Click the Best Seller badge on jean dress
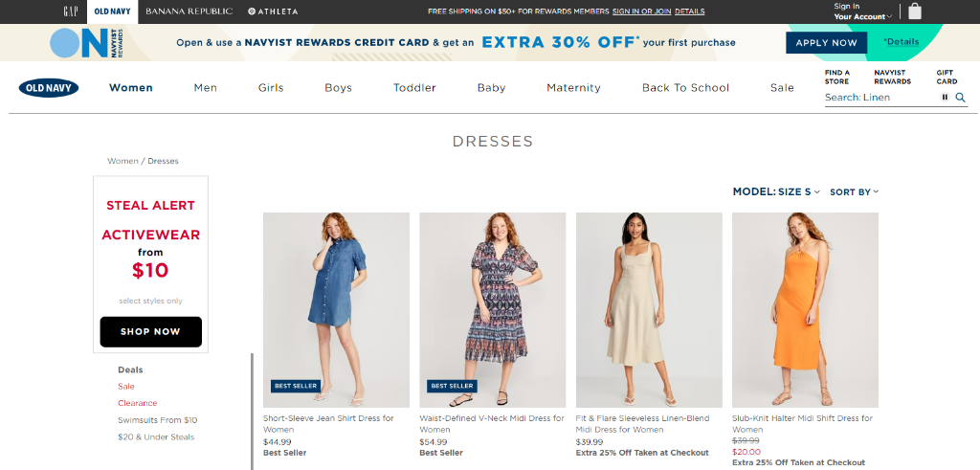980x470 pixels. point(296,387)
